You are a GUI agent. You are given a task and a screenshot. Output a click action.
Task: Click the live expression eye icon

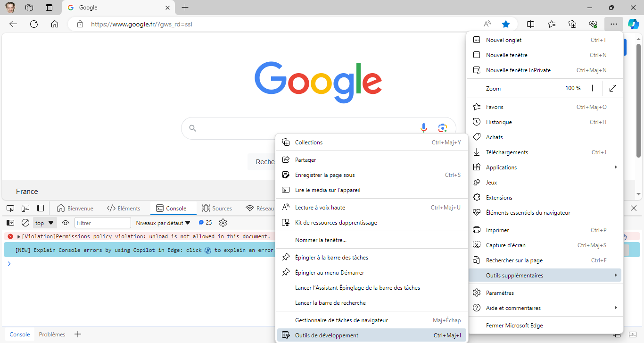66,223
